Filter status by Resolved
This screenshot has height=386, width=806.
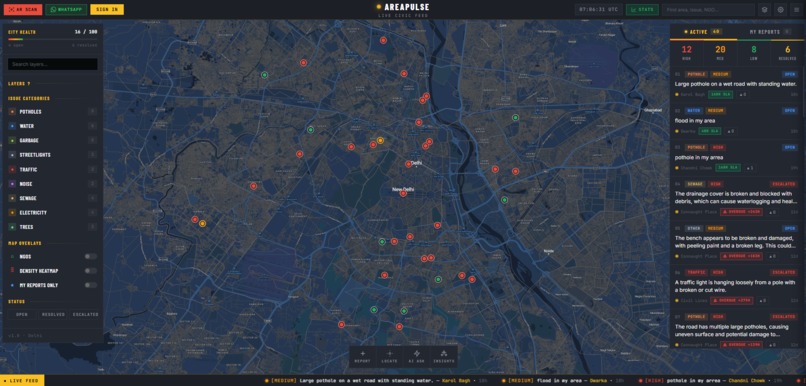pyautogui.click(x=53, y=315)
